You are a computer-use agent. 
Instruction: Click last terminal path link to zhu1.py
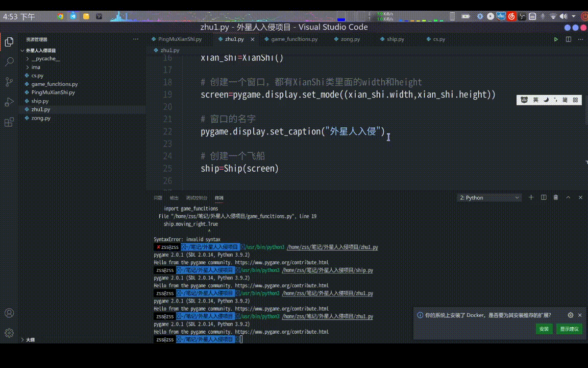pyautogui.click(x=327, y=316)
